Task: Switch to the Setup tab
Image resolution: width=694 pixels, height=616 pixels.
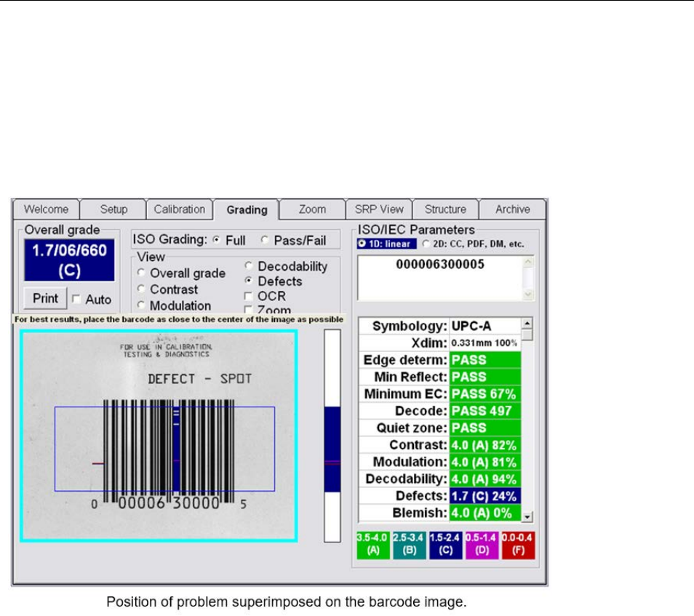Action: pyautogui.click(x=113, y=209)
